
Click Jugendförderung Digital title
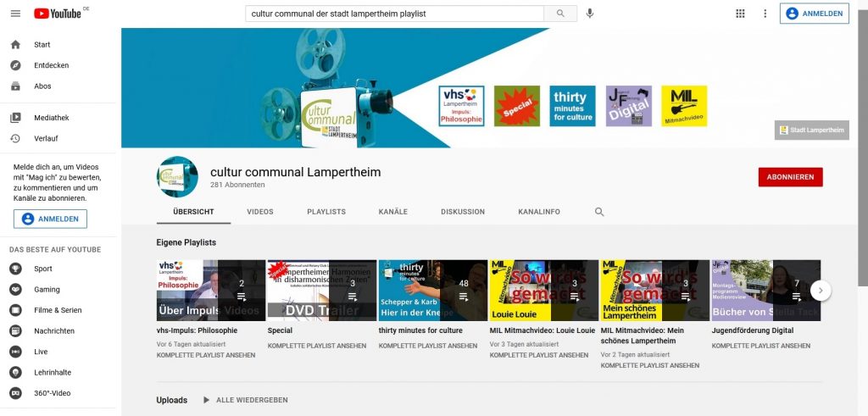(753, 330)
